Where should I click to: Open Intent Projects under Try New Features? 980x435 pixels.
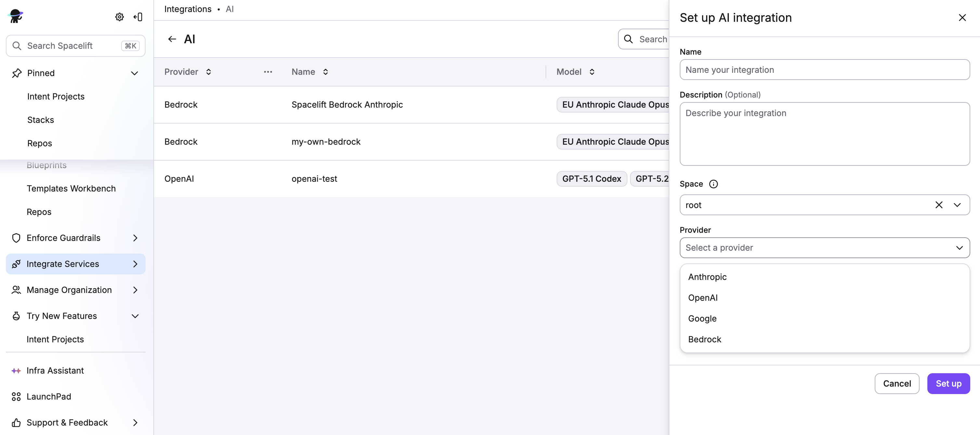(55, 339)
